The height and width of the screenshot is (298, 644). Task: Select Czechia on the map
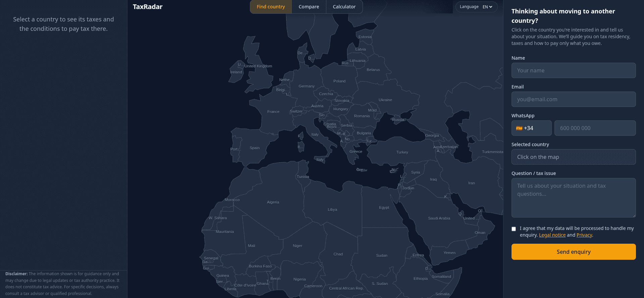coord(326,94)
